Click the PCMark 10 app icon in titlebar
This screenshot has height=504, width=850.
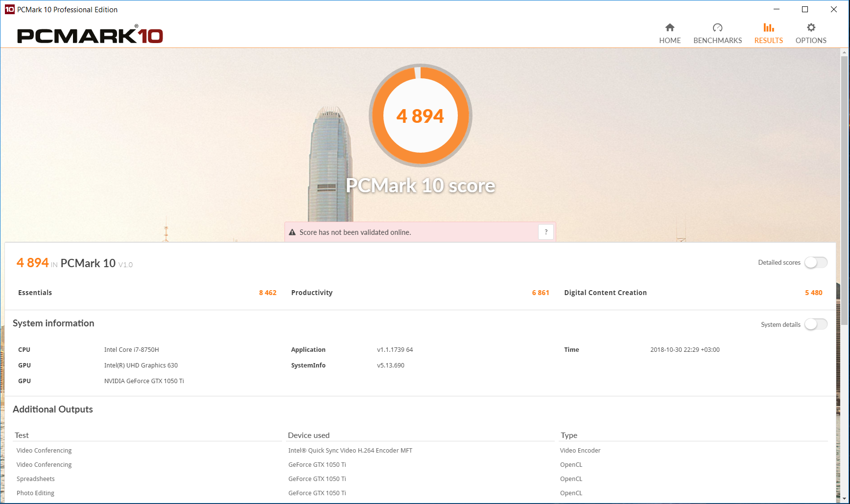click(x=8, y=9)
